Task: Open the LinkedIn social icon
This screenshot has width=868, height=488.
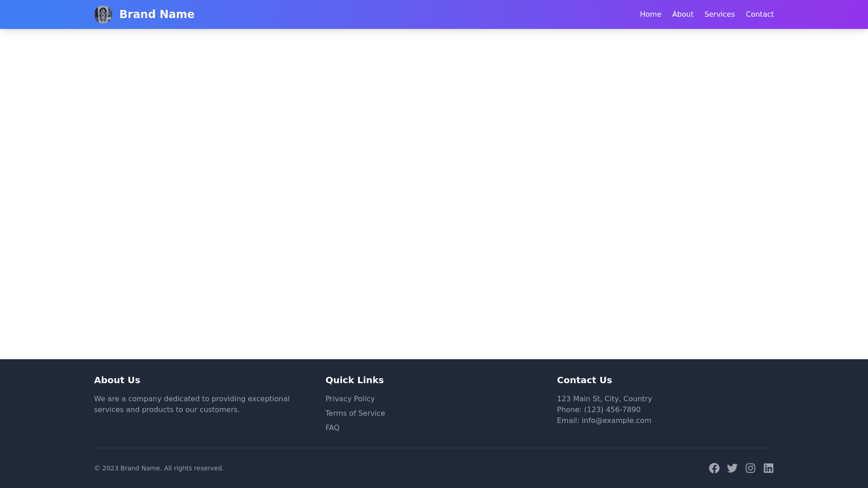Action: pyautogui.click(x=768, y=468)
